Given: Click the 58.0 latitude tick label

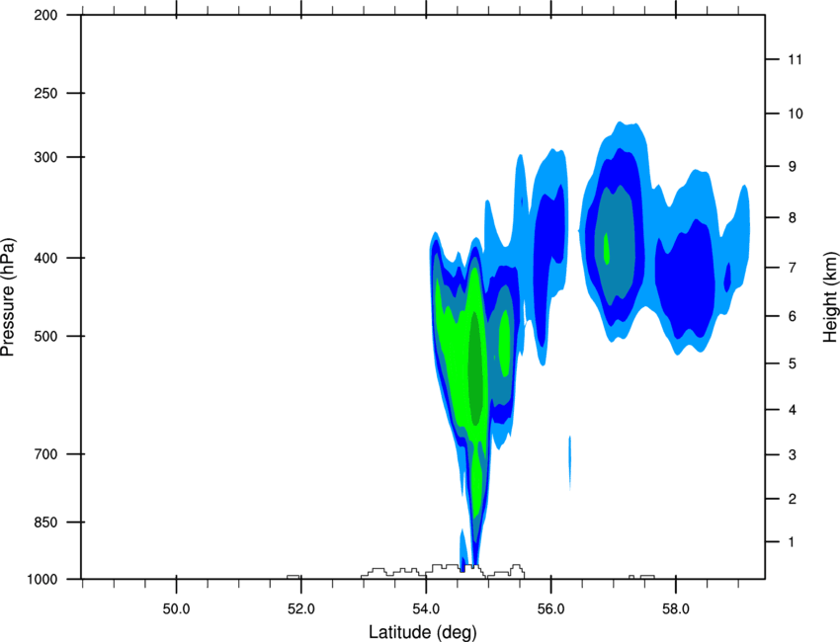Looking at the screenshot, I should tap(676, 609).
